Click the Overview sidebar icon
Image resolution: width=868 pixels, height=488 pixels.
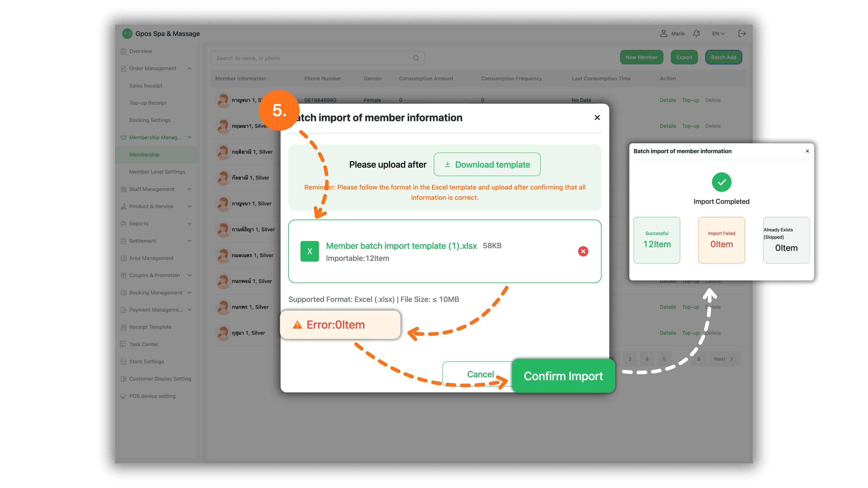click(123, 51)
